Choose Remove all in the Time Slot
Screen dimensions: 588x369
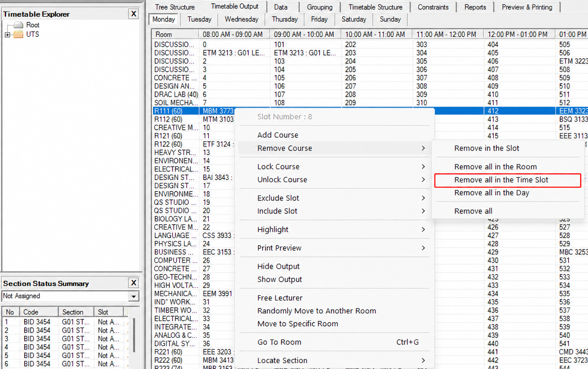coord(507,180)
